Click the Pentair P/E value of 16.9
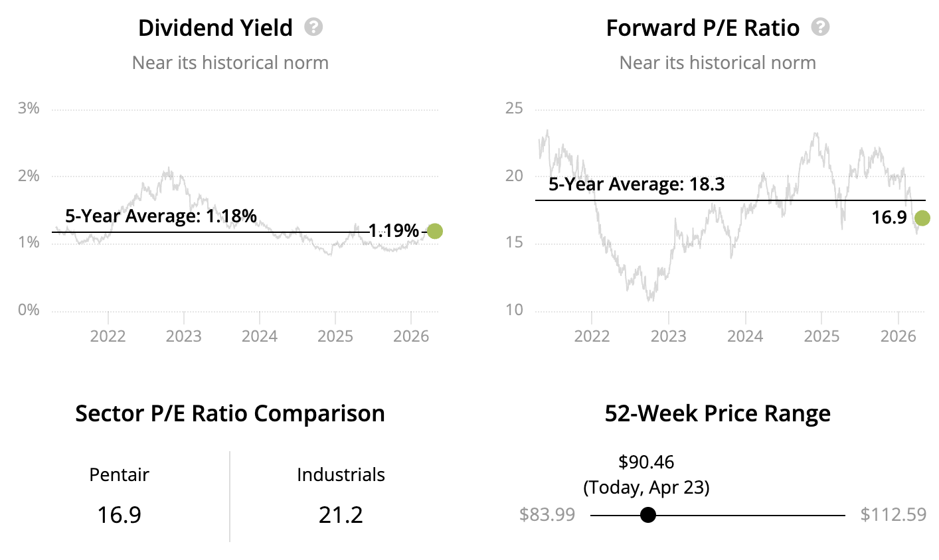This screenshot has width=939, height=560. coord(119,515)
